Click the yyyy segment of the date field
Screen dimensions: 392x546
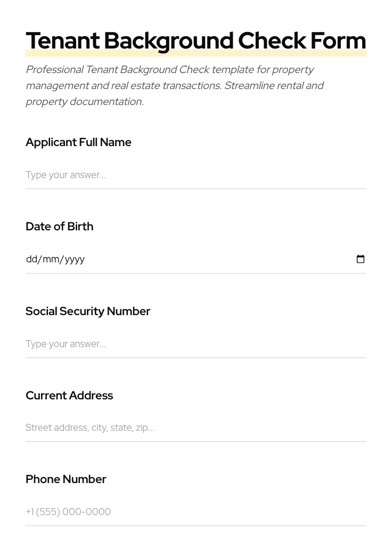(75, 259)
